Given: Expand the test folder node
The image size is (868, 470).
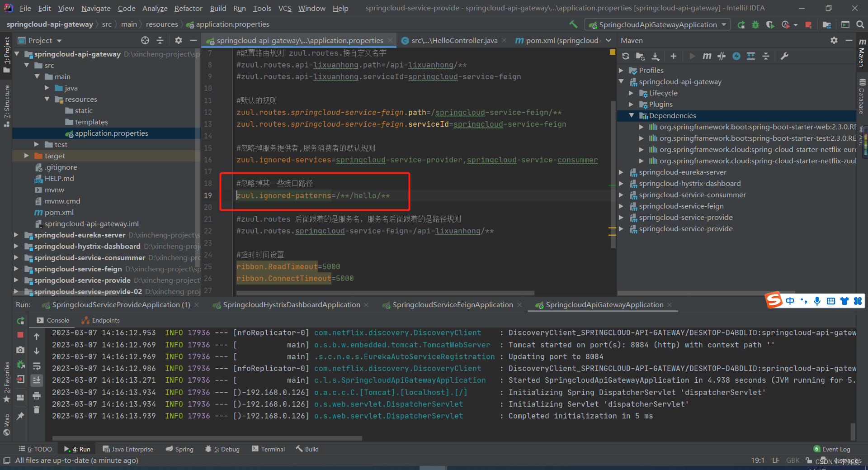Looking at the screenshot, I should point(37,144).
